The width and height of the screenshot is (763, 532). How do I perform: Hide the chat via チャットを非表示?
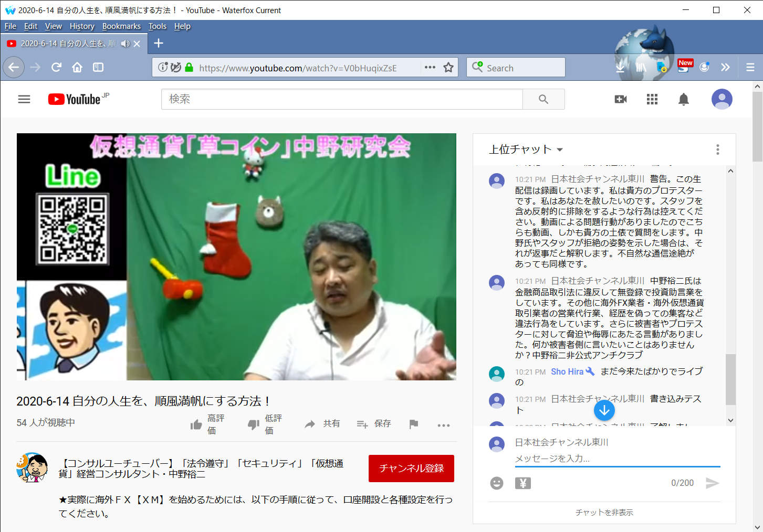[x=604, y=513]
